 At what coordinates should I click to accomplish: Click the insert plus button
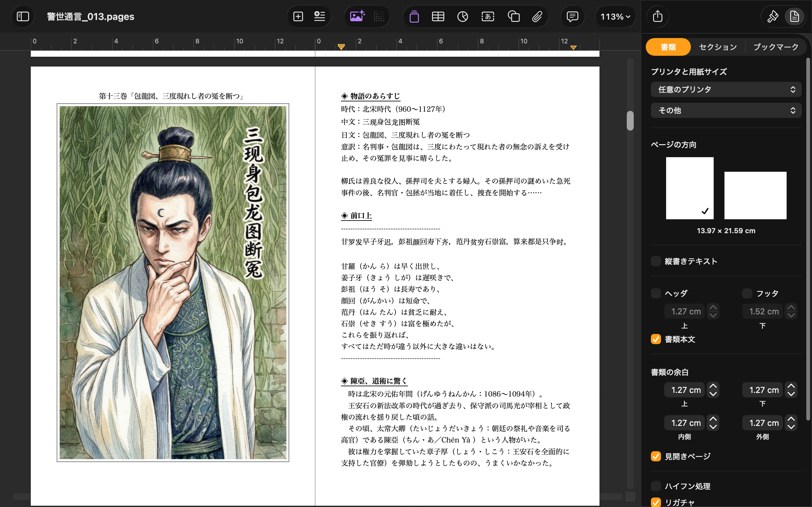[298, 16]
